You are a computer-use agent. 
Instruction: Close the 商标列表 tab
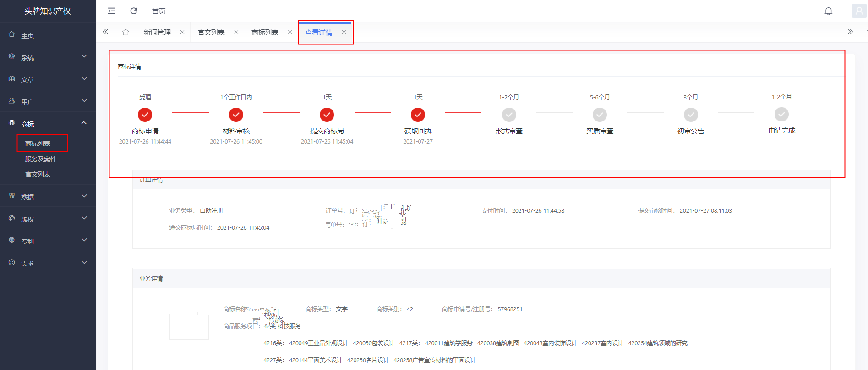(290, 32)
